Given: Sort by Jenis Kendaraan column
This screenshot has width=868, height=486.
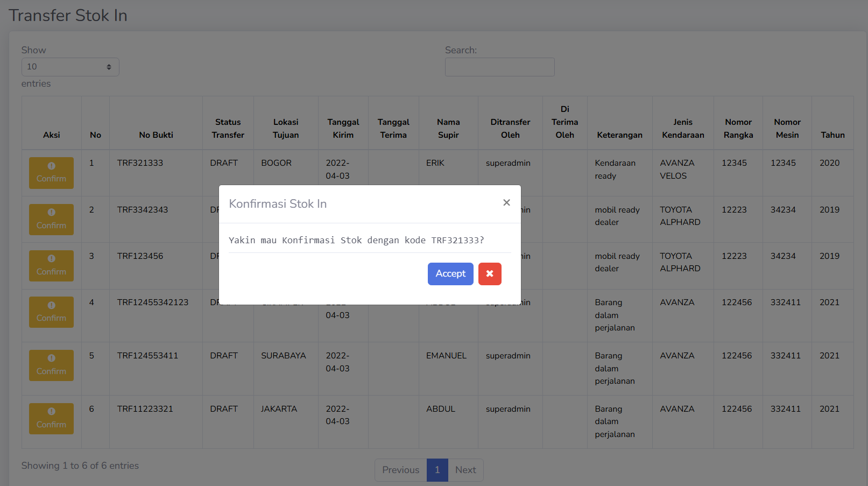Looking at the screenshot, I should click(682, 129).
